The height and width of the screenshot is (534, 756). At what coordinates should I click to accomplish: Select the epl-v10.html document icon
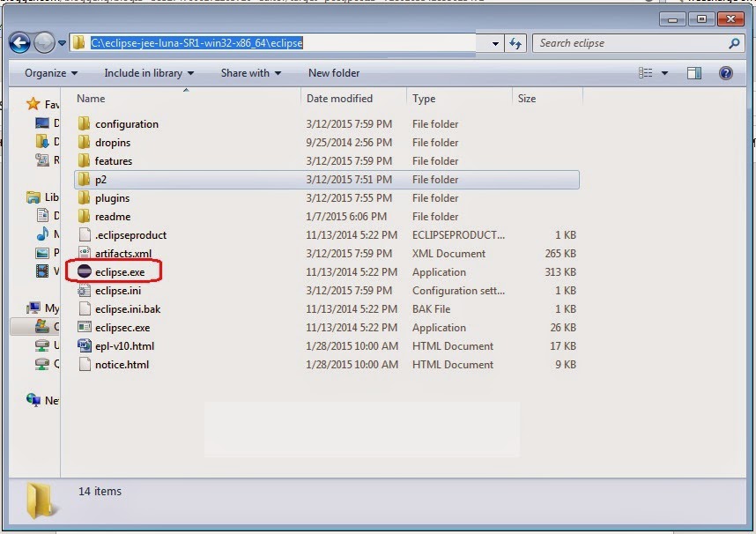[85, 345]
